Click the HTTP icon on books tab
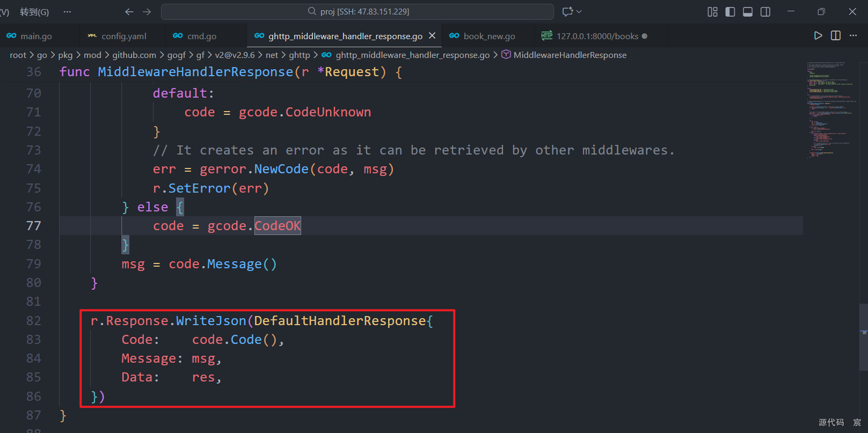The height and width of the screenshot is (433, 868). click(x=546, y=35)
